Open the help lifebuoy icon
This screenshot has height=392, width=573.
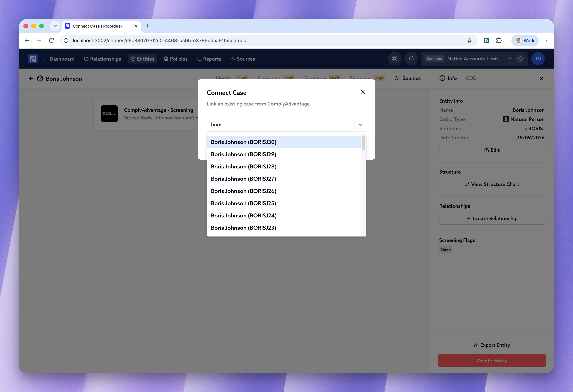tap(395, 59)
